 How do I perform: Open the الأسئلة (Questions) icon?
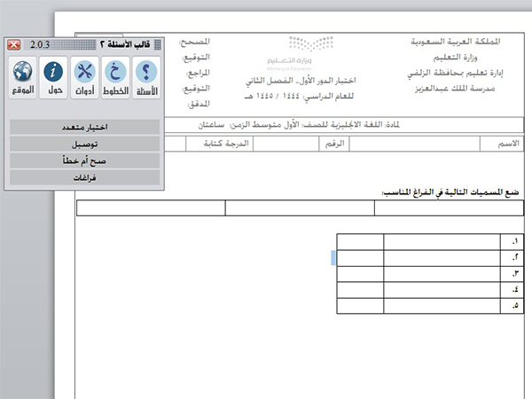(144, 78)
